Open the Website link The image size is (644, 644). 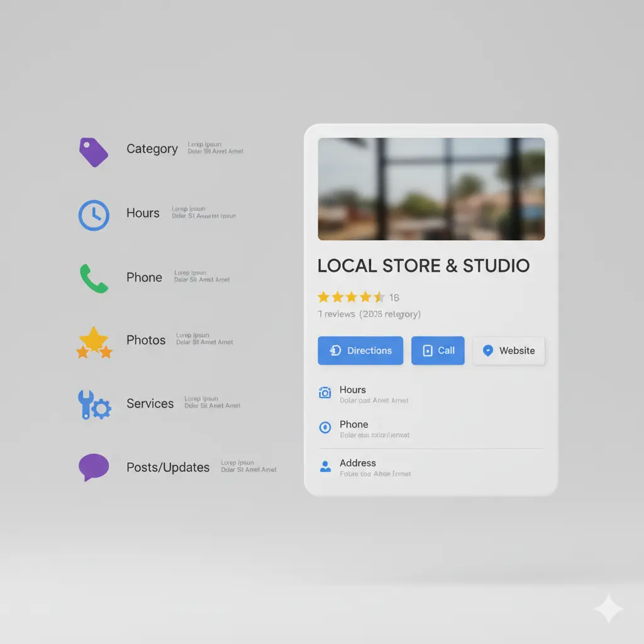[509, 350]
